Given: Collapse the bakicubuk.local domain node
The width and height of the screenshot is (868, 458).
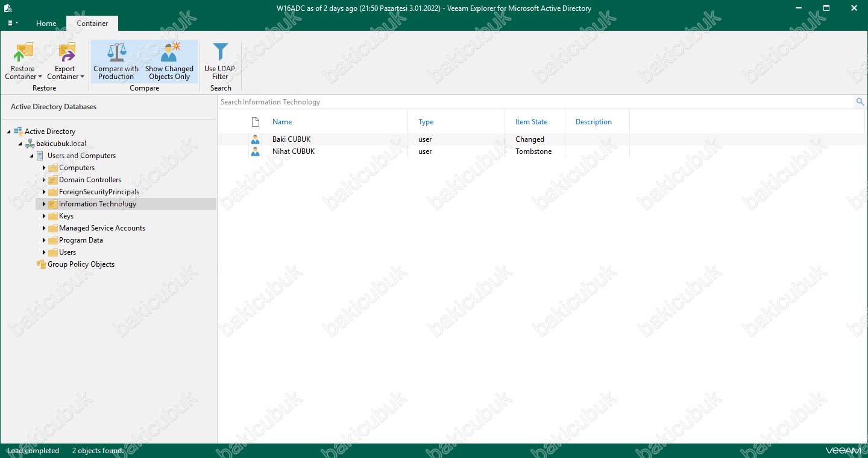Looking at the screenshot, I should point(20,144).
